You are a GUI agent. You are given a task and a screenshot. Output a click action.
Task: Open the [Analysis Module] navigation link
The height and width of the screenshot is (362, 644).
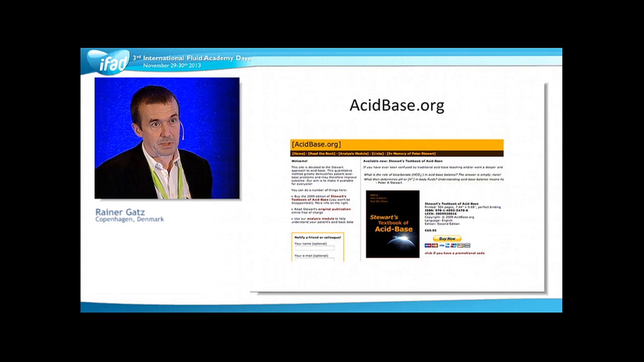(x=354, y=153)
